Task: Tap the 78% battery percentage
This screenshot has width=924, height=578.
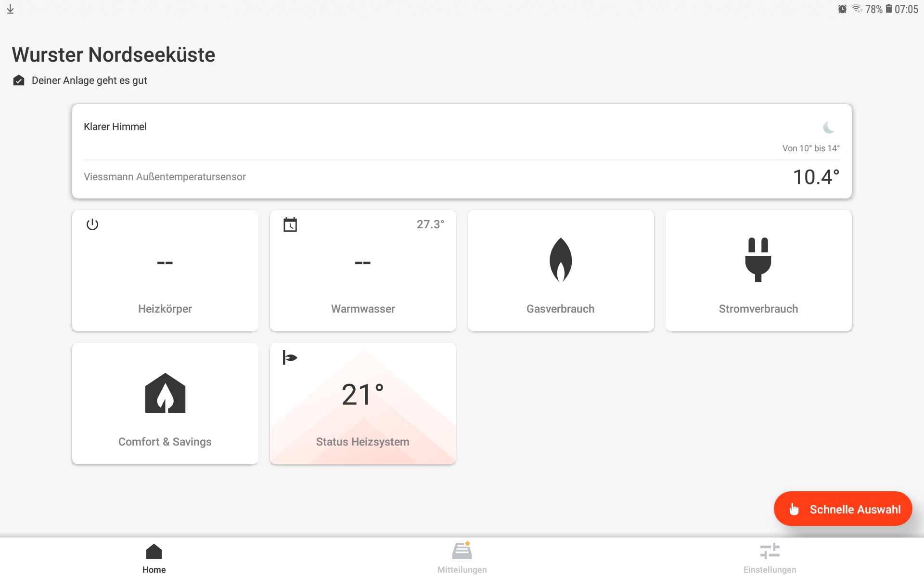Action: click(874, 9)
